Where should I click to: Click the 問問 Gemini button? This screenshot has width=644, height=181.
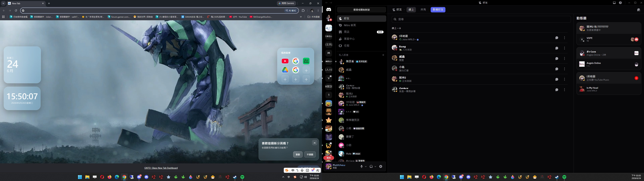[x=286, y=4]
